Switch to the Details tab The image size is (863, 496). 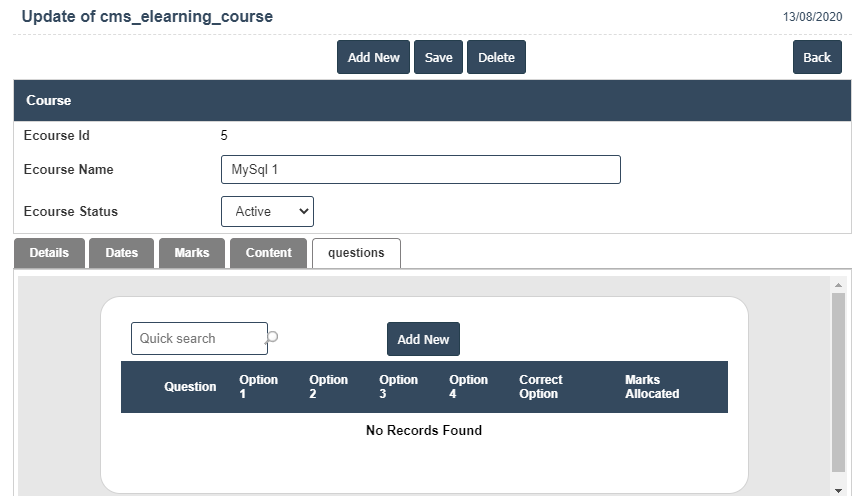[x=49, y=253]
